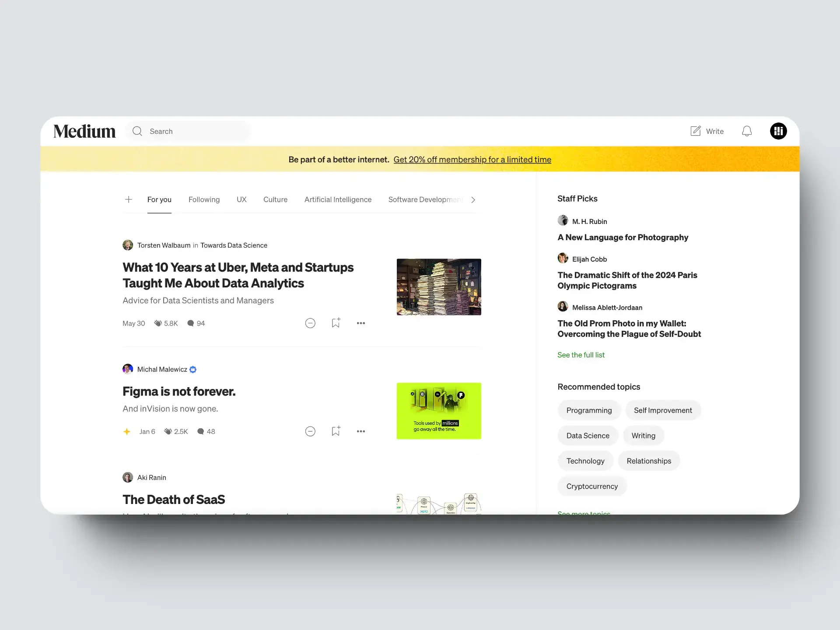Click the search icon to open search
Viewport: 840px width, 630px height.
137,130
